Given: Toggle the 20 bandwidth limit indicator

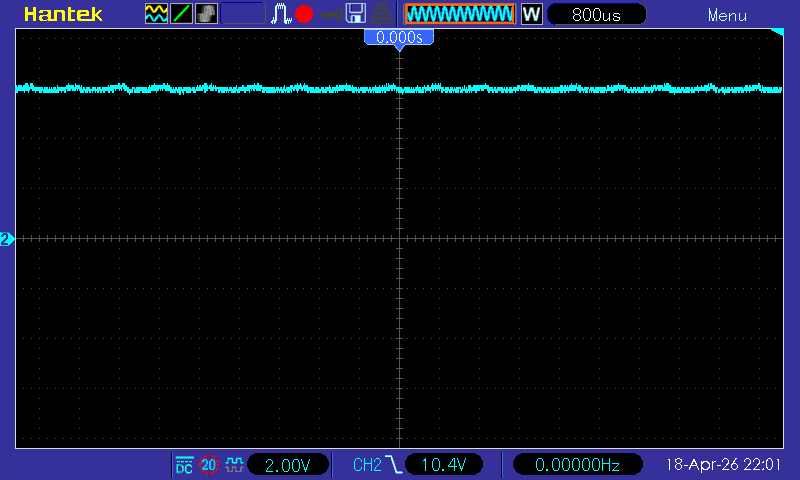Looking at the screenshot, I should click(209, 465).
